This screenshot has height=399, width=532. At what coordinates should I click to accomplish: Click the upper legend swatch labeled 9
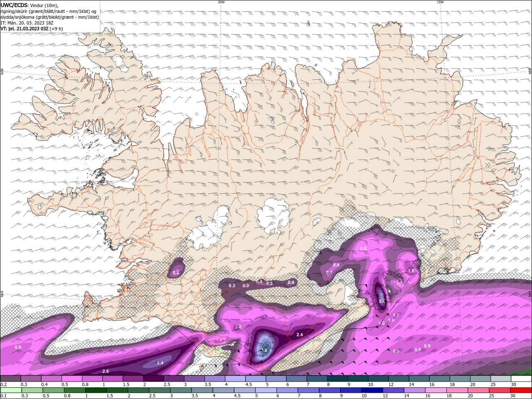pos(358,379)
